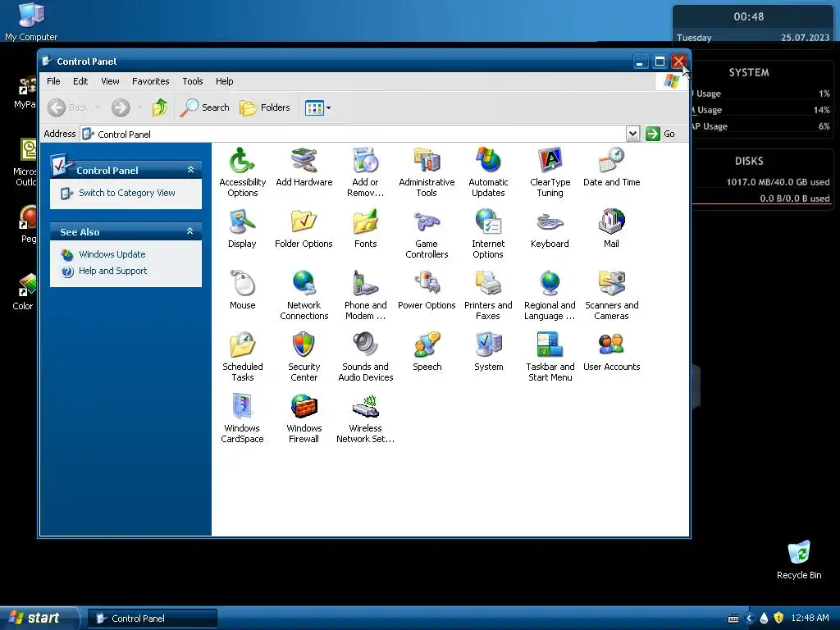Image resolution: width=840 pixels, height=630 pixels.
Task: Open Regional and Language icon
Action: coord(550,283)
